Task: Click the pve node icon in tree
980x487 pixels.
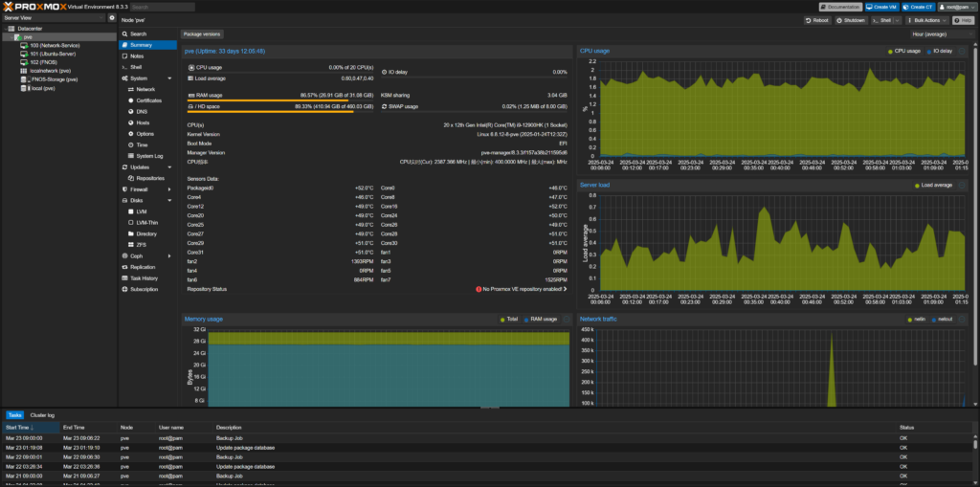Action: (x=19, y=37)
